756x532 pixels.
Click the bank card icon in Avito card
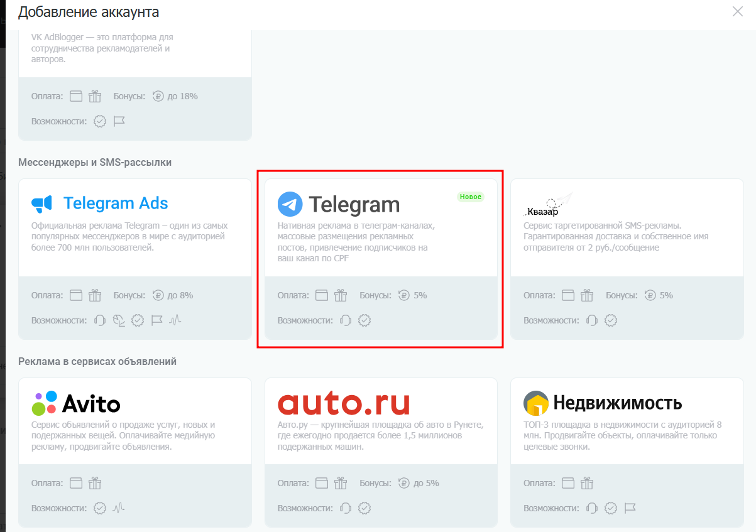point(76,483)
